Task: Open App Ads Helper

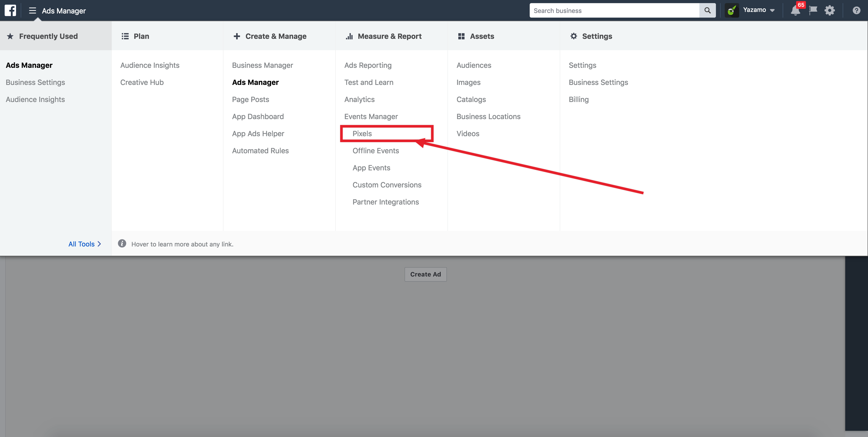Action: [x=258, y=134]
